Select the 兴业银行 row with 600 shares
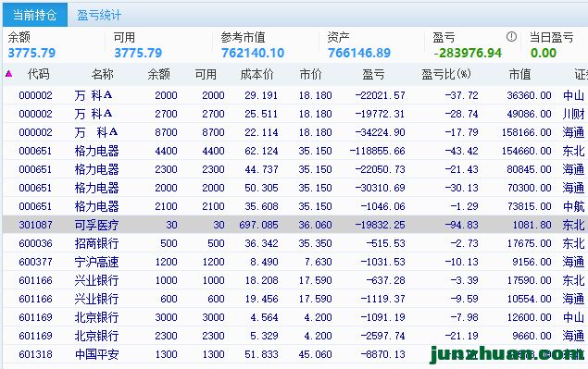The image size is (588, 369). (295, 299)
